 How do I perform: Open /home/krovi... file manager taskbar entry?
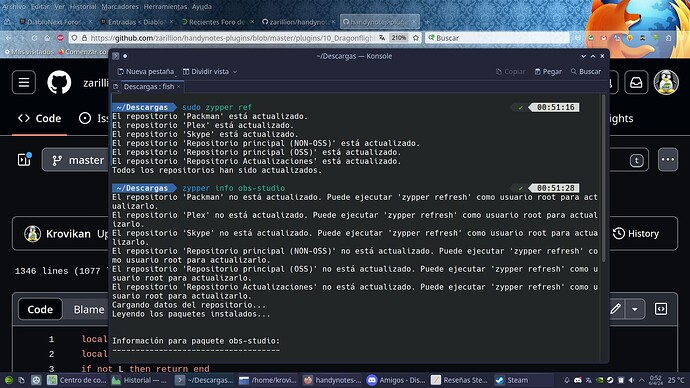[268, 380]
